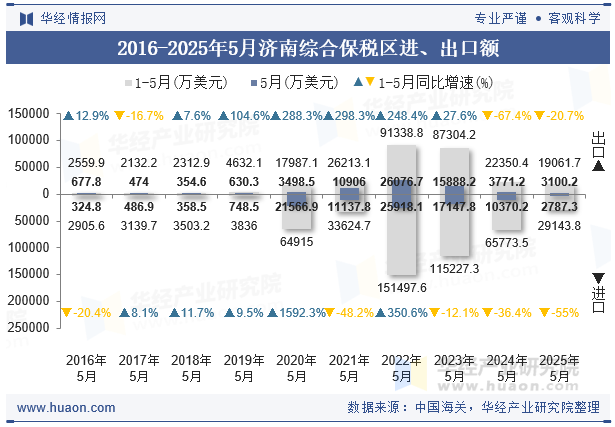The image size is (615, 427).
Task: Click the 出口 up-arrow axis label
Action: pyautogui.click(x=598, y=151)
